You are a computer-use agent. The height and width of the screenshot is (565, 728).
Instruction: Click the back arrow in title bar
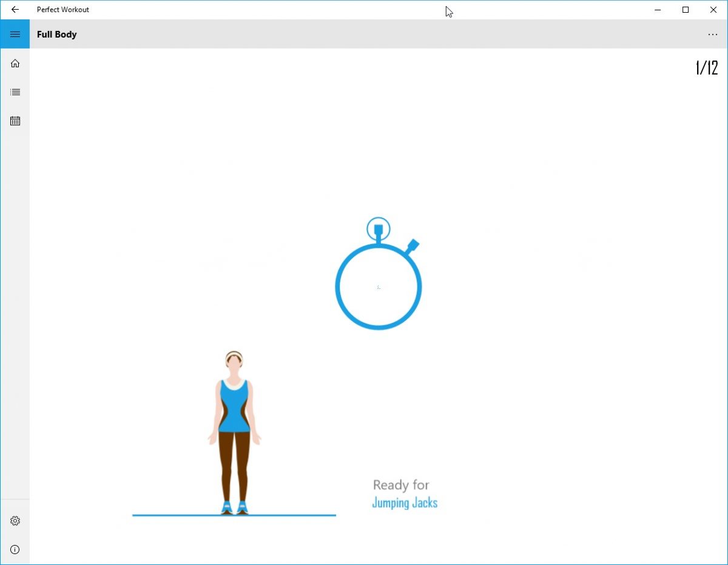(x=15, y=10)
